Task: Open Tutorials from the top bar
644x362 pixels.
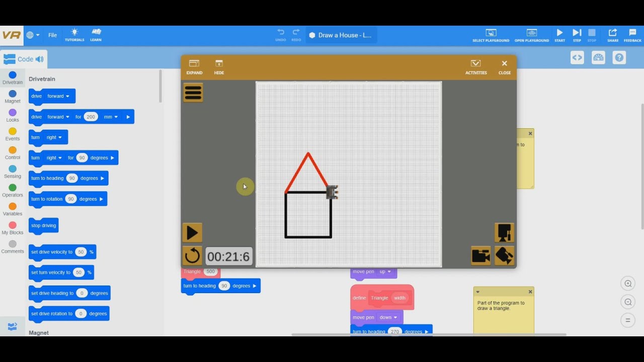Action: pyautogui.click(x=74, y=35)
